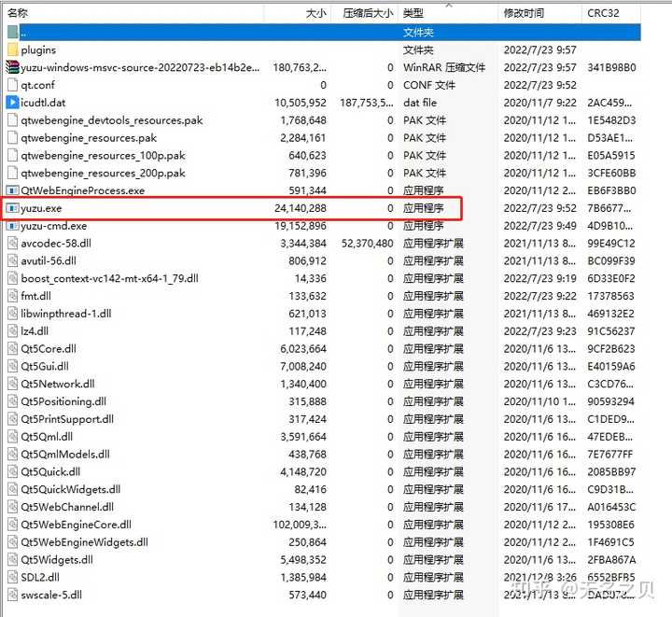Click the WinRAR archive icon for yuzu-windows-msvc-source

pyautogui.click(x=13, y=67)
